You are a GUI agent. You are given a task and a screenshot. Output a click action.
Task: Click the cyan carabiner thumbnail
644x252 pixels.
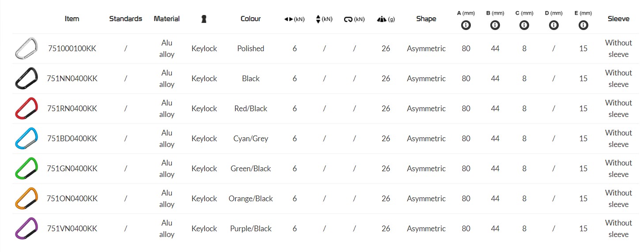point(26,138)
